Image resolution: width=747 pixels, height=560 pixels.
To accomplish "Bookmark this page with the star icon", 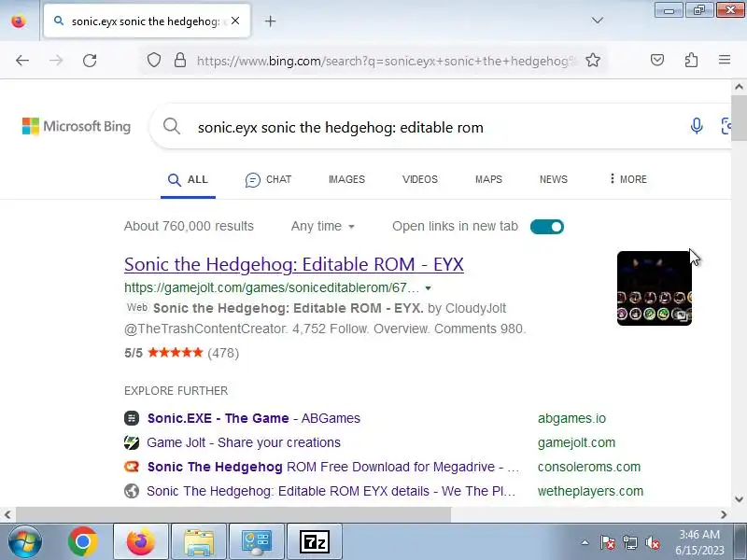I will pyautogui.click(x=593, y=60).
